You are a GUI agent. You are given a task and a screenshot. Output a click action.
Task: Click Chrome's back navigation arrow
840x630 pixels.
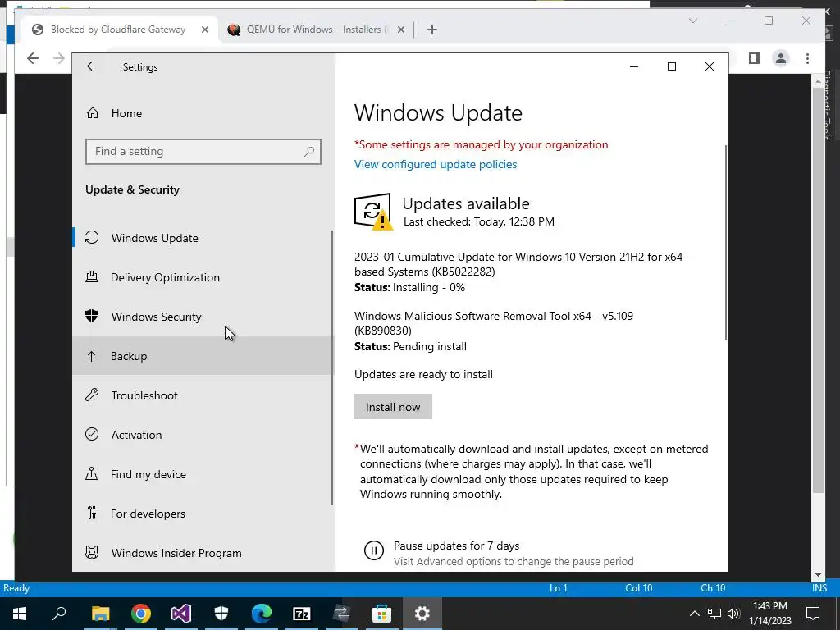[x=33, y=58]
